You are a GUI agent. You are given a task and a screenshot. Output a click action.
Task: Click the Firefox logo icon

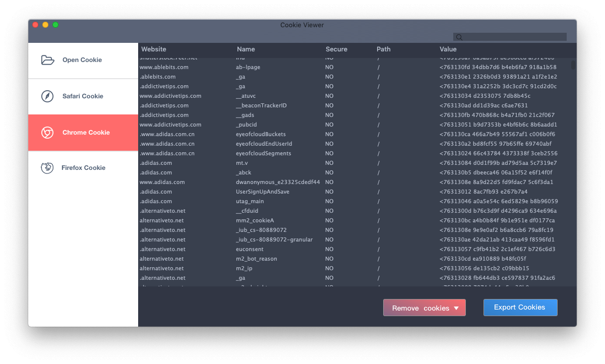(x=47, y=168)
